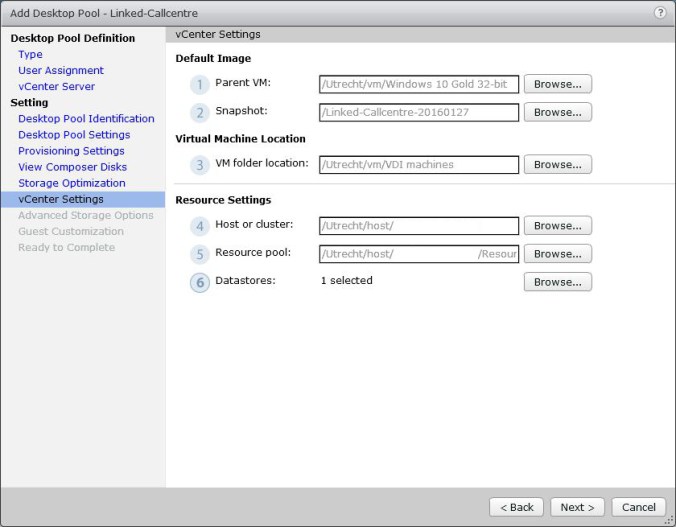Navigate to User Assignment step
Viewport: 676px width, 527px height.
61,71
